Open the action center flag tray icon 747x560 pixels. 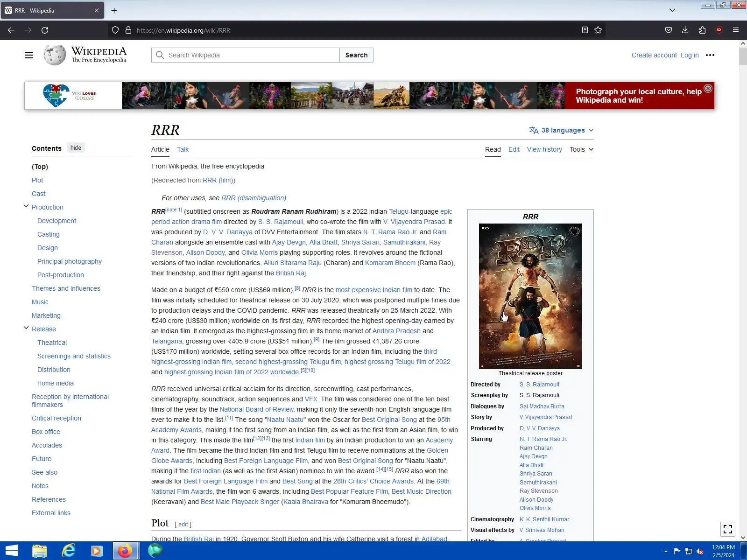(x=677, y=551)
